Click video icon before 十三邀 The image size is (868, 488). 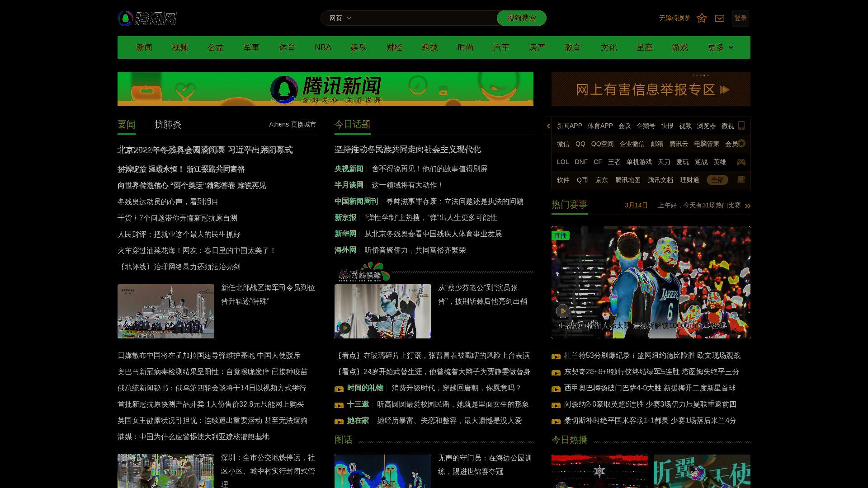coord(339,405)
